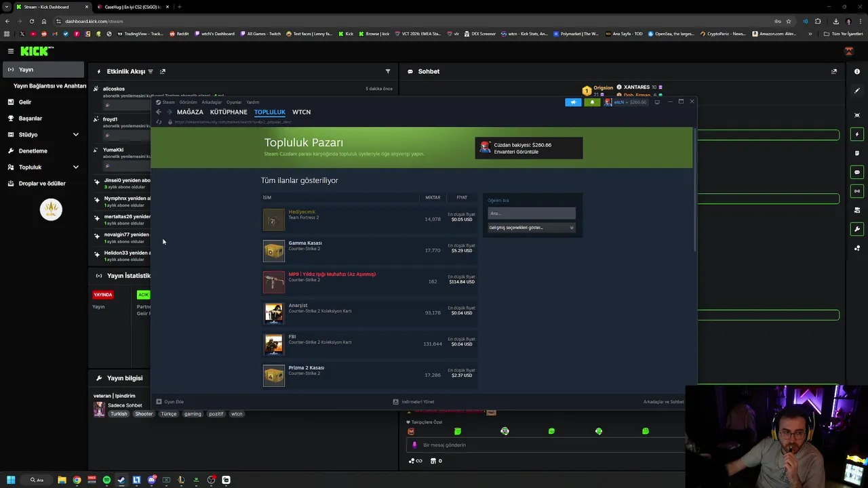Screen dimensions: 868x488
Task: Select TOPLULUK tab in Steam
Action: (270, 112)
